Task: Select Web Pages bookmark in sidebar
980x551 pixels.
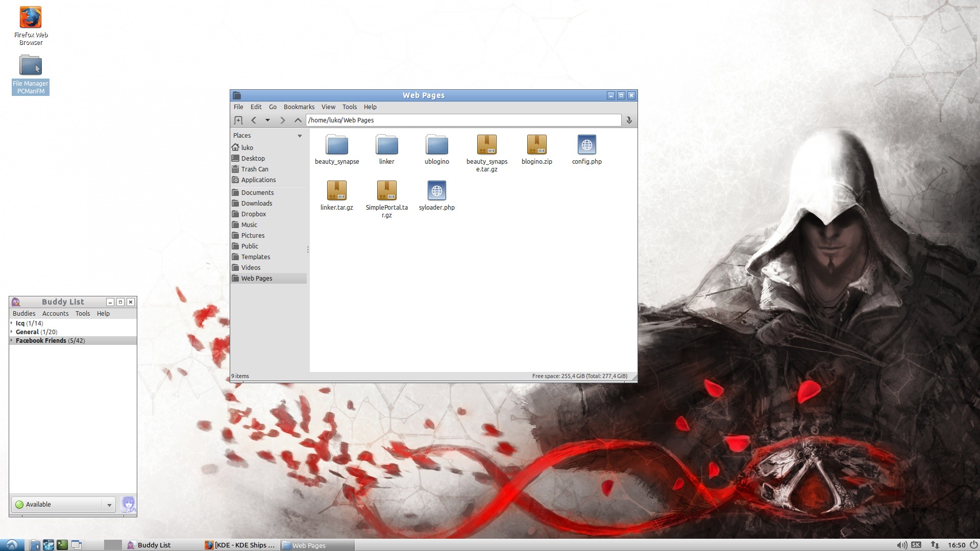Action: click(268, 278)
